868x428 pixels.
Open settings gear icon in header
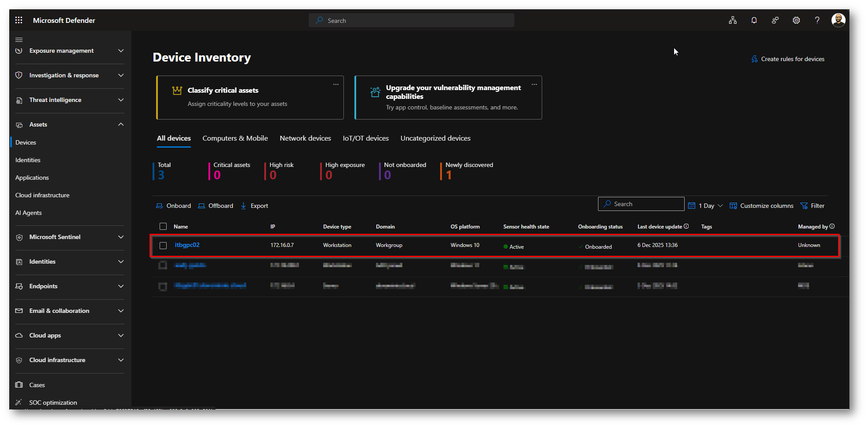tap(796, 20)
